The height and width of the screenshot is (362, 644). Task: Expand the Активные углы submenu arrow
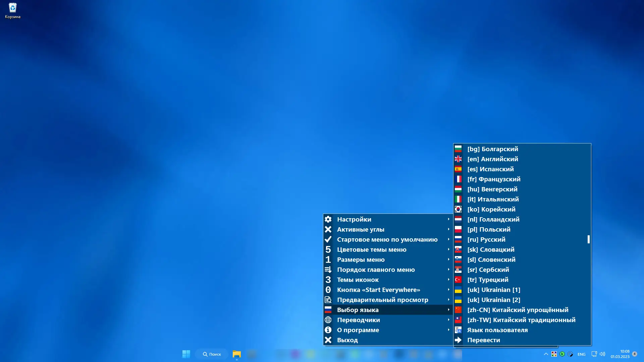coord(448,229)
